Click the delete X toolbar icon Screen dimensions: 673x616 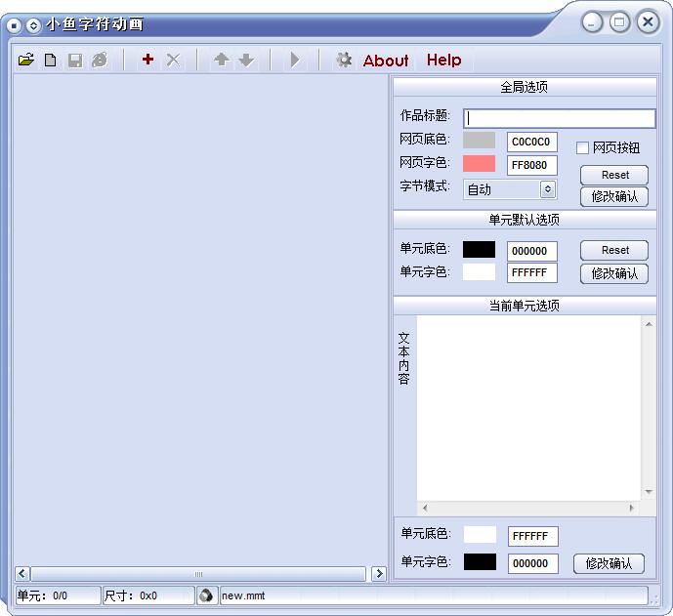coord(173,61)
